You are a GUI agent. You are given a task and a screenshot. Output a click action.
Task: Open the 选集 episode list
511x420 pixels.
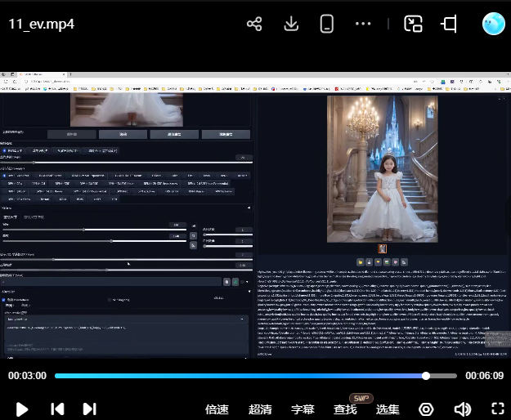tap(388, 409)
